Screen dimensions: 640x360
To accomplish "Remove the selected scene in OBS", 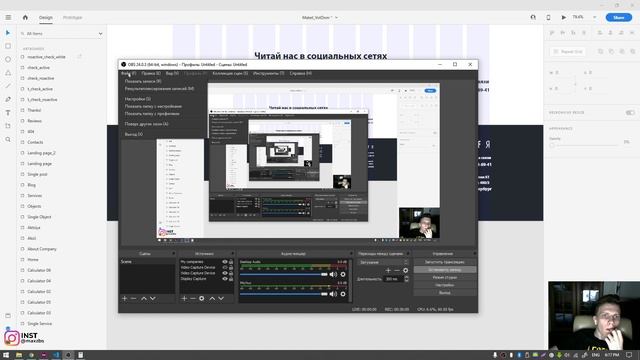I will pyautogui.click(x=133, y=299).
